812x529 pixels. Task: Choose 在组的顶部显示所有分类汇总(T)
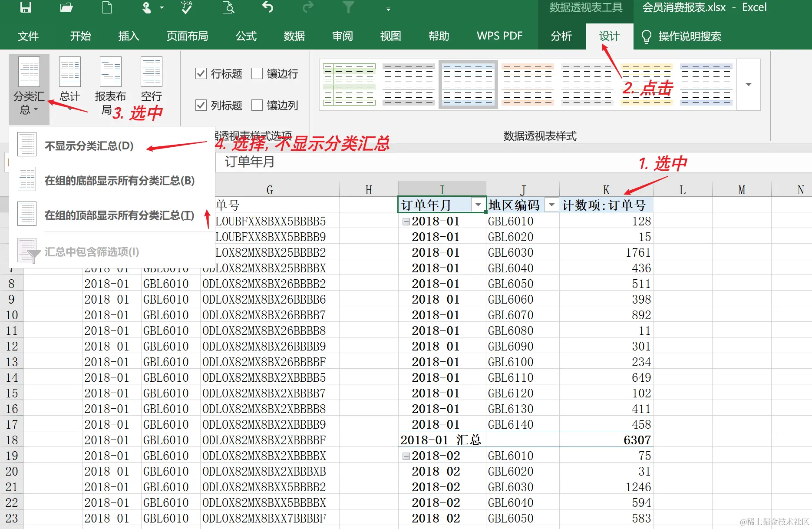tap(112, 215)
